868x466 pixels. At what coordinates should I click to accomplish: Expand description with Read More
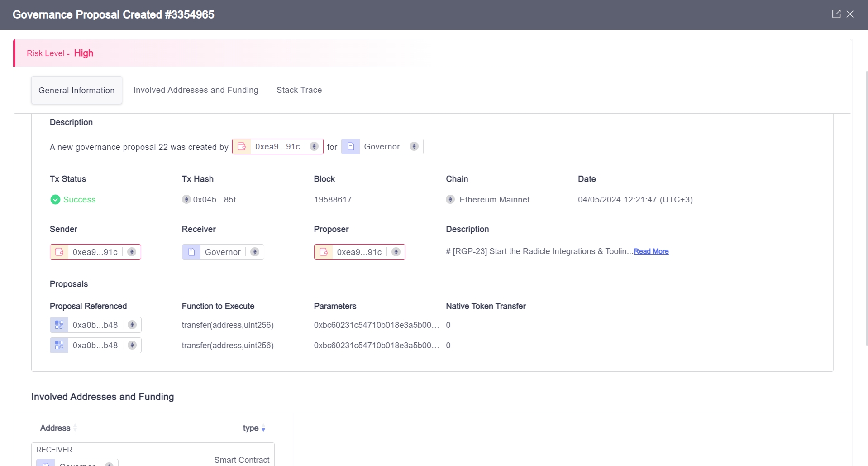(x=651, y=251)
